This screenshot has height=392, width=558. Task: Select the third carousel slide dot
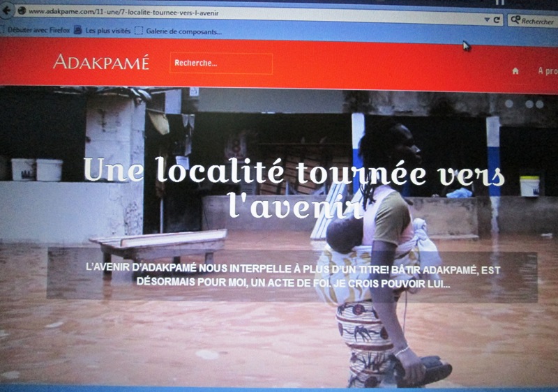539,104
